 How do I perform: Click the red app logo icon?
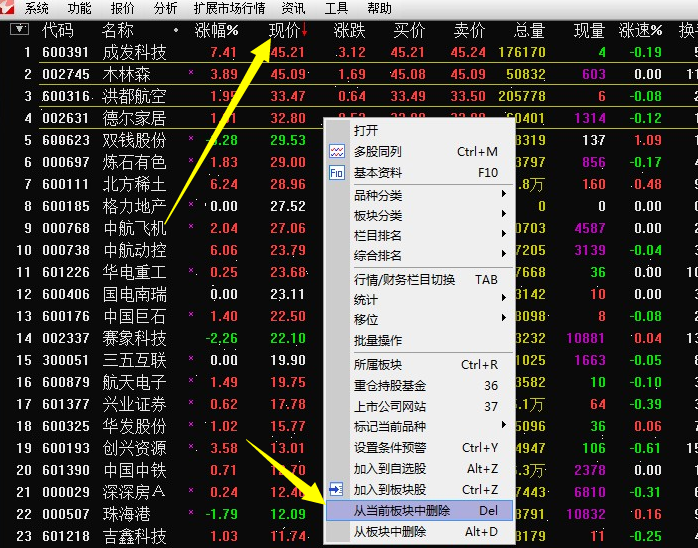[x=7, y=7]
